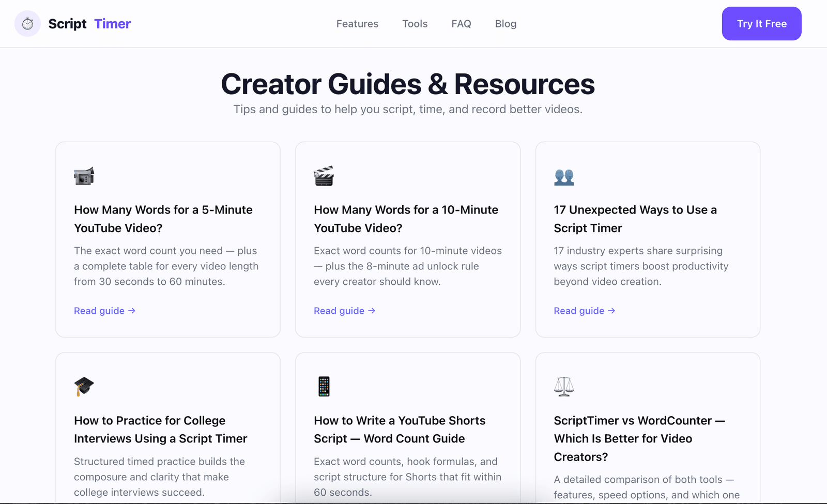Click the Try It Free button
The image size is (827, 504).
click(x=761, y=24)
